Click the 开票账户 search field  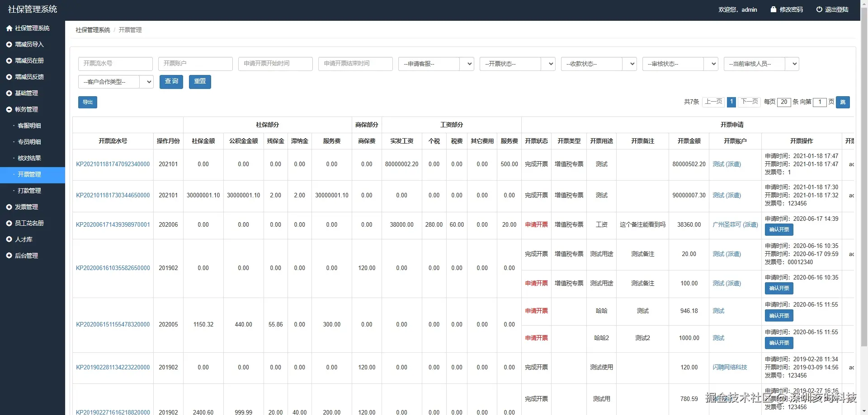tap(195, 64)
